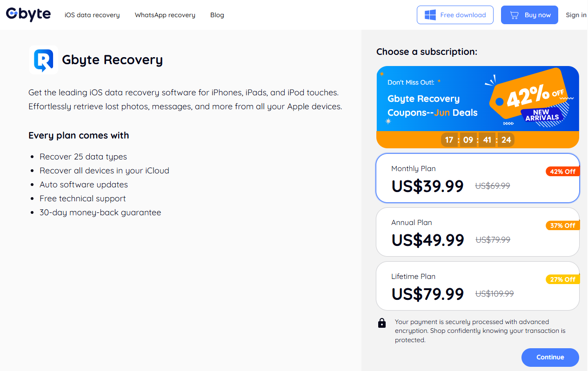Click the red 42% Off badge
Screen dimensions: 588x371
(x=562, y=172)
